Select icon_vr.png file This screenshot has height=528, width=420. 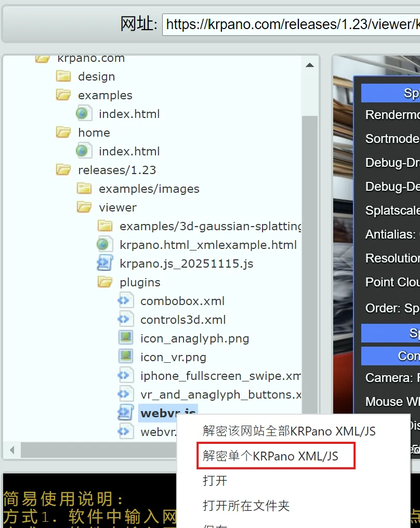(x=174, y=357)
